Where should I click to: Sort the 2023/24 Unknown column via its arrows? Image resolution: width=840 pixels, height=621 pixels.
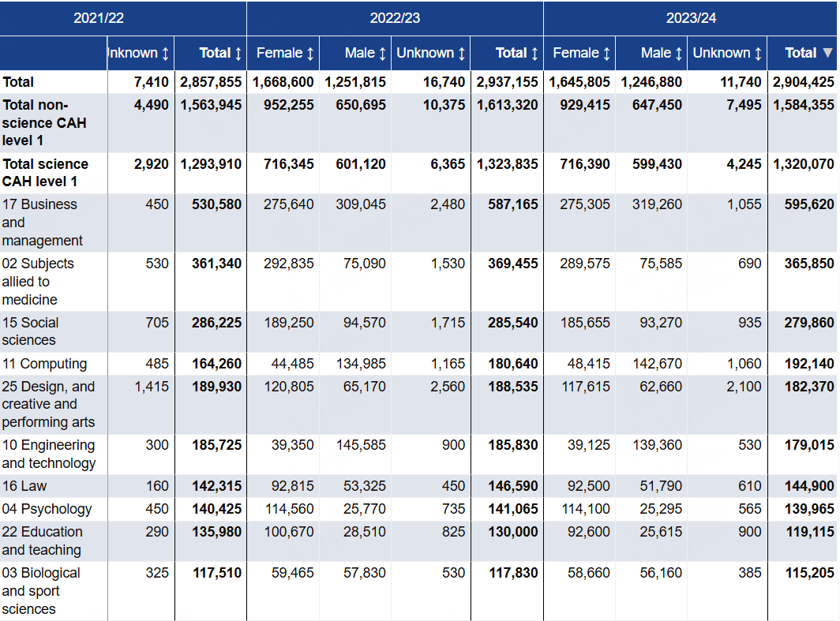point(758,54)
